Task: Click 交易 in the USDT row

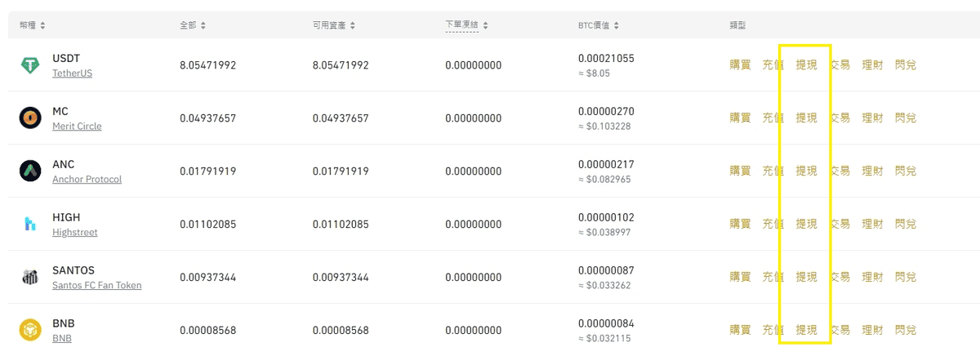Action: tap(840, 65)
